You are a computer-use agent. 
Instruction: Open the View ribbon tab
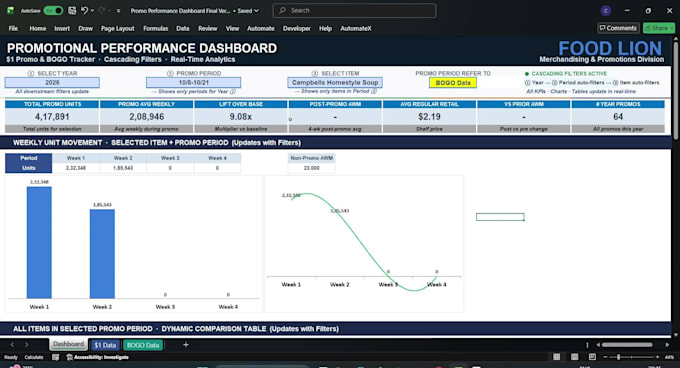(232, 28)
